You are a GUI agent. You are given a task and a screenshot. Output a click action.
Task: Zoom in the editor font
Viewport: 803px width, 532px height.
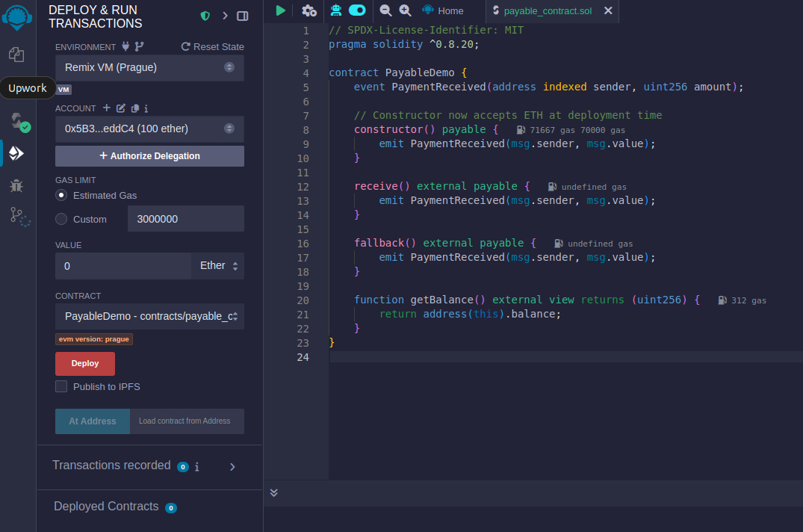click(x=405, y=10)
